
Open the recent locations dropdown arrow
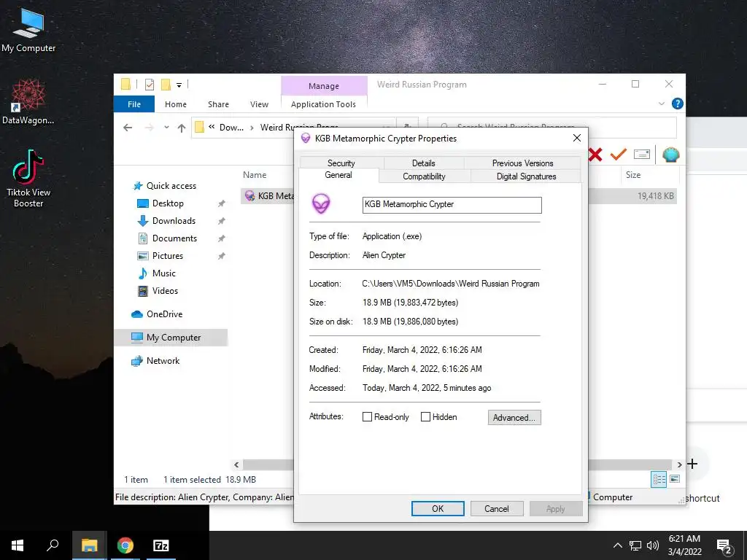coord(166,127)
